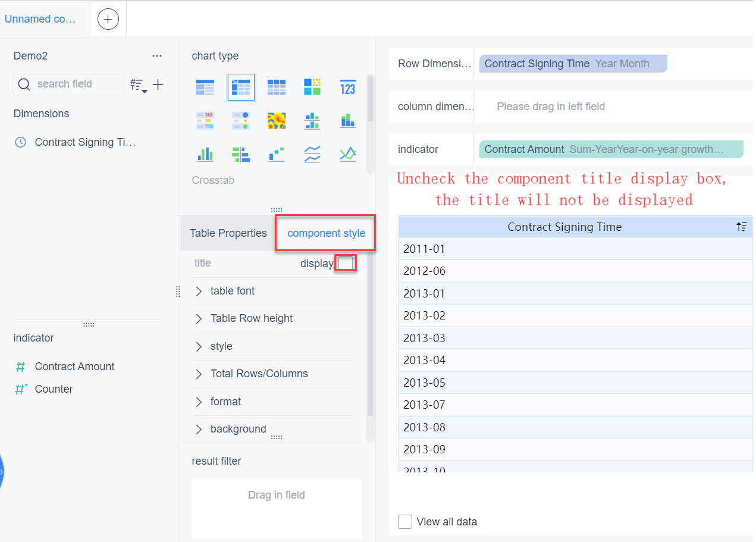Click the sort icon in Contract Signing Time header
This screenshot has width=756, height=542.
741,227
